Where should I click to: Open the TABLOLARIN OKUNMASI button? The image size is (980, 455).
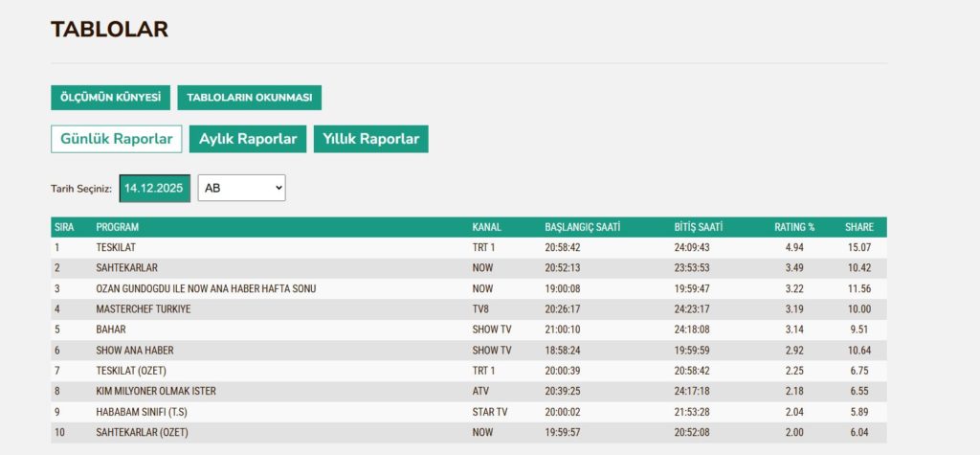[249, 98]
